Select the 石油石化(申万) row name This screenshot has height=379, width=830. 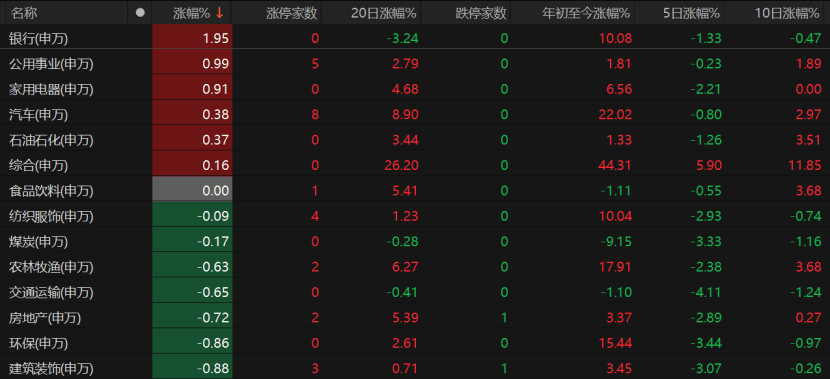[x=51, y=140]
